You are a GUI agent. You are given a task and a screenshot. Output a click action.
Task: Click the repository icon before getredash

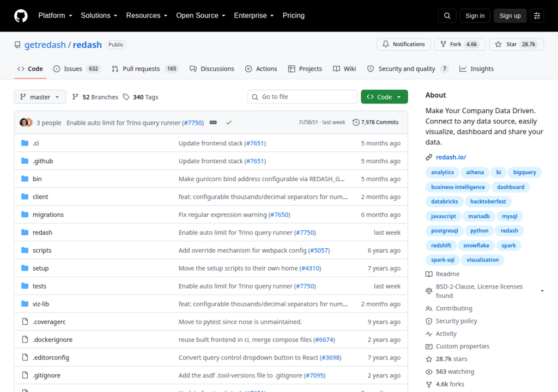pos(17,45)
